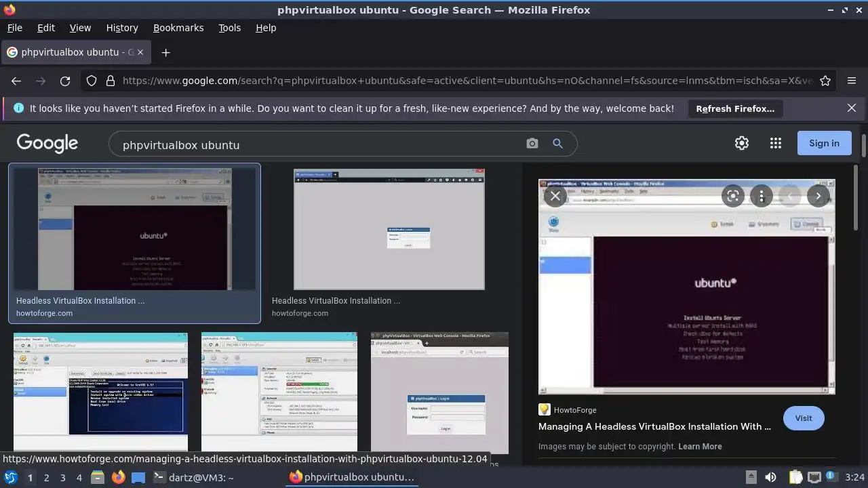Show next image in preview panel

tap(818, 196)
